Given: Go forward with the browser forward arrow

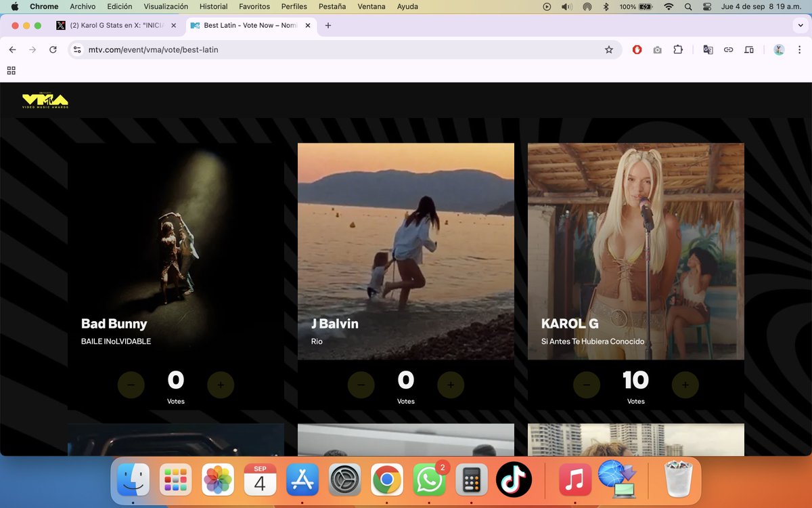Looking at the screenshot, I should tap(32, 49).
